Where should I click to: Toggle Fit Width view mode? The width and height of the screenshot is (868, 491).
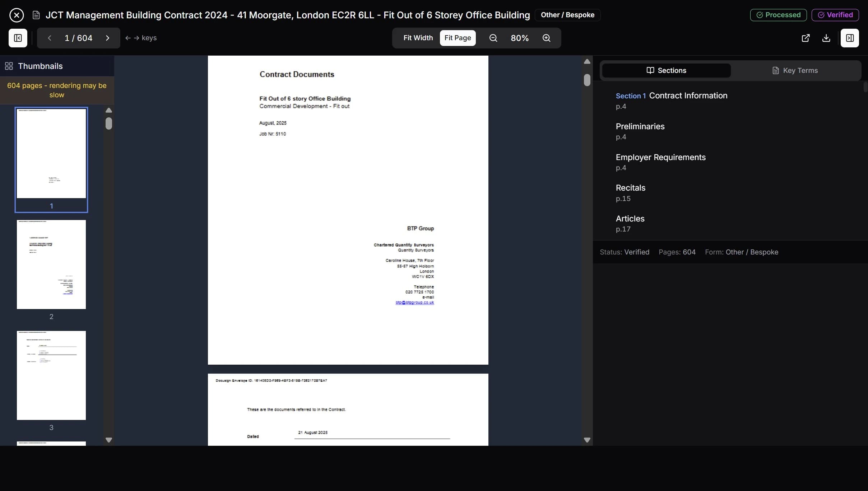417,38
